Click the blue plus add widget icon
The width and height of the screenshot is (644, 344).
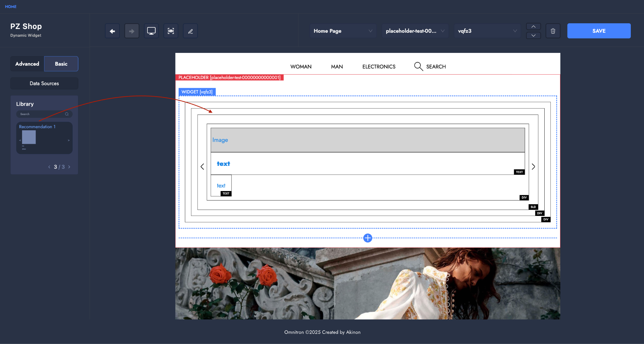pyautogui.click(x=368, y=238)
